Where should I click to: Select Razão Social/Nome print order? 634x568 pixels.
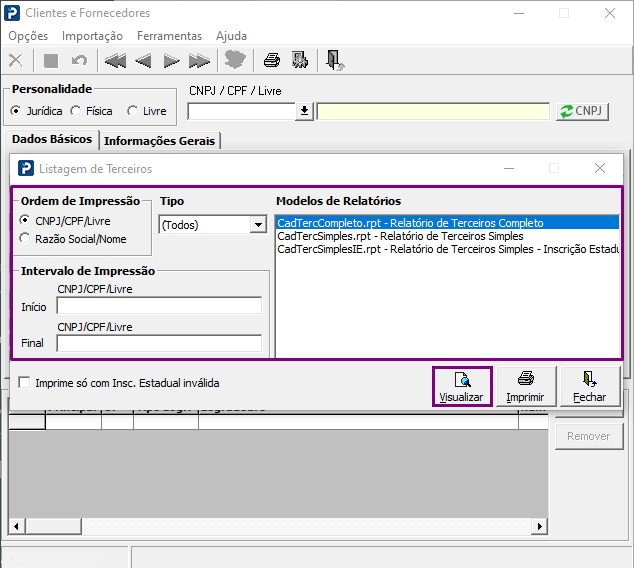click(x=26, y=238)
